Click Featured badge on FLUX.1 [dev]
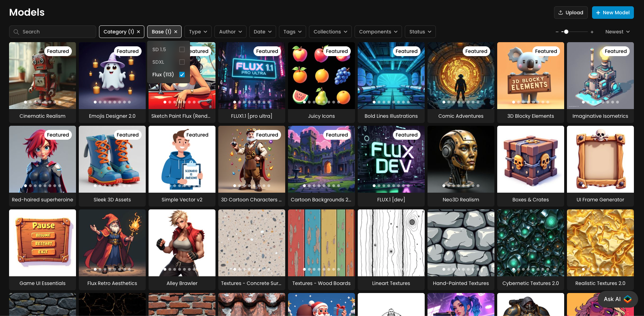 pos(407,135)
